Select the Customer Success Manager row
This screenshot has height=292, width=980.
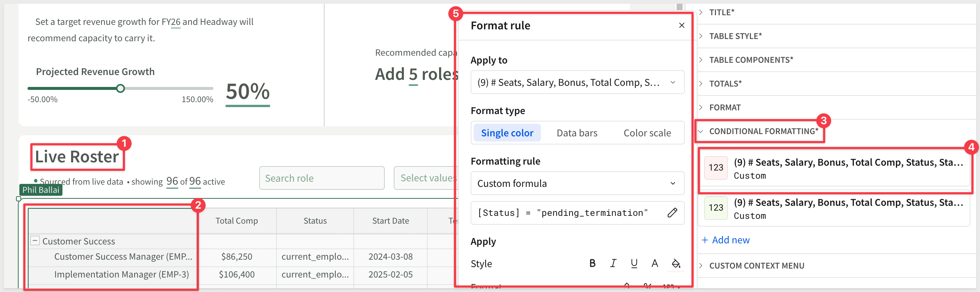pos(123,257)
